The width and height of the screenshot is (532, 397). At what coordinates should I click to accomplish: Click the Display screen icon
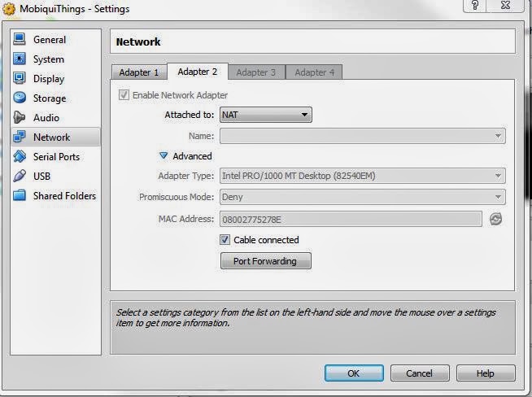click(x=20, y=78)
